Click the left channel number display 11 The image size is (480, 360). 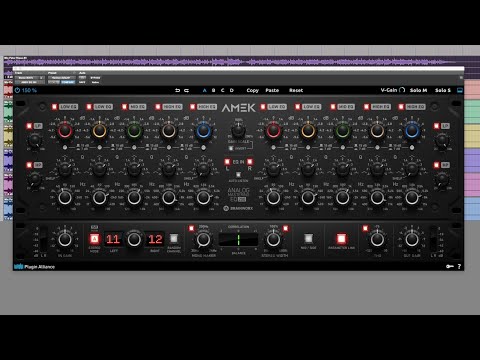point(113,239)
